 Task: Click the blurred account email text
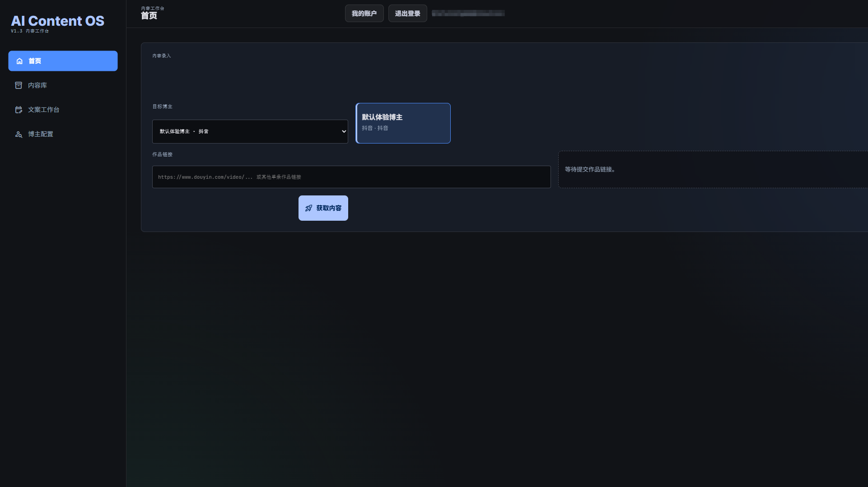[468, 14]
